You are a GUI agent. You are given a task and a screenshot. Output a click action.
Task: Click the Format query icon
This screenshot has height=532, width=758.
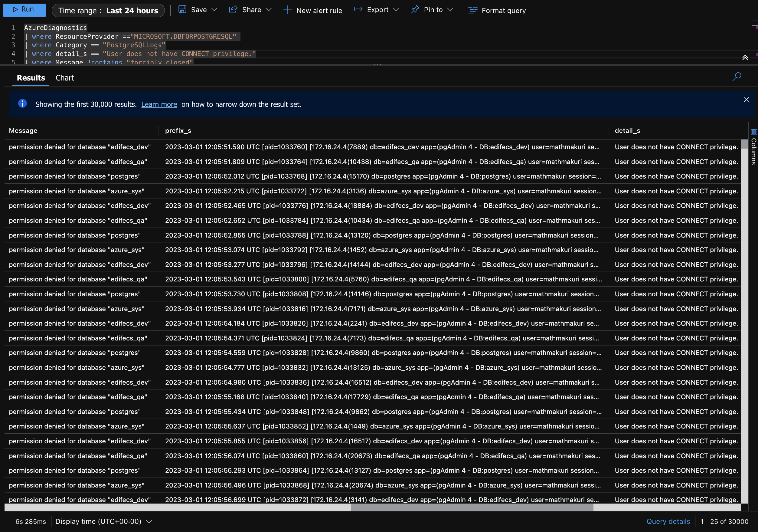click(472, 11)
